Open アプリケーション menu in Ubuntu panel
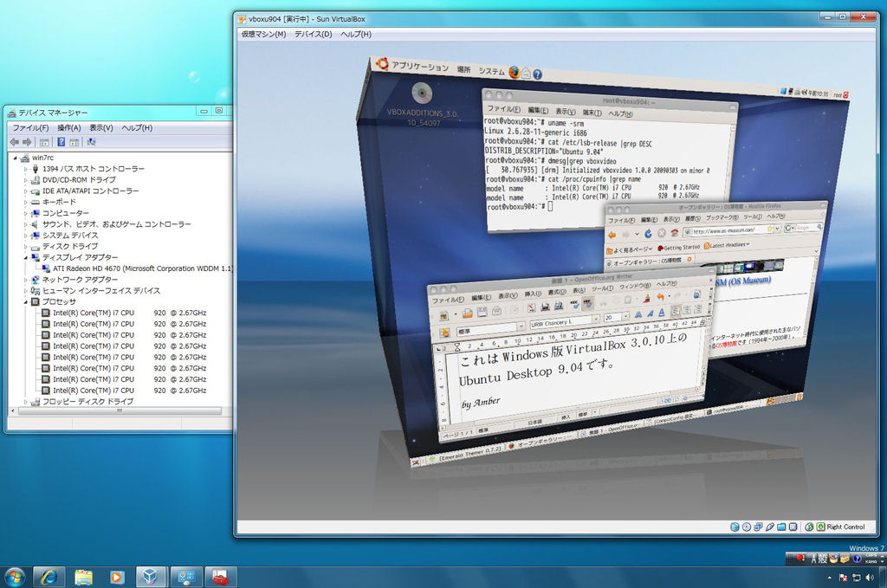 [420, 66]
